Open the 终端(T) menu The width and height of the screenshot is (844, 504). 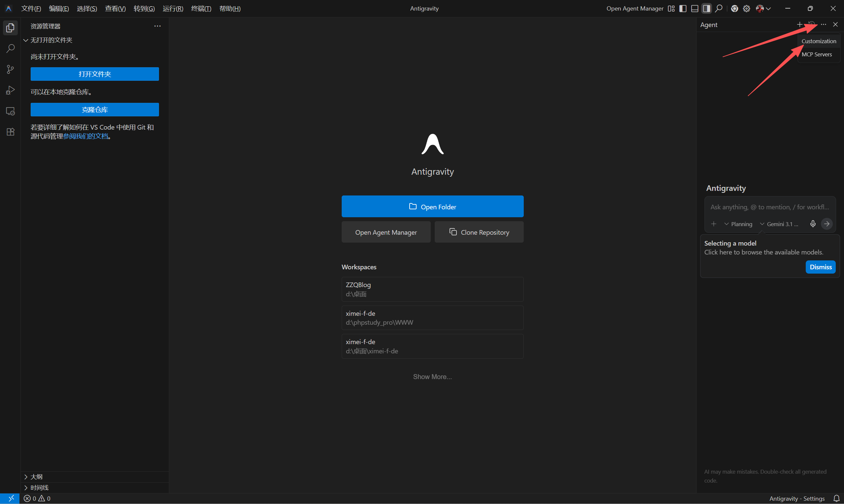click(201, 9)
